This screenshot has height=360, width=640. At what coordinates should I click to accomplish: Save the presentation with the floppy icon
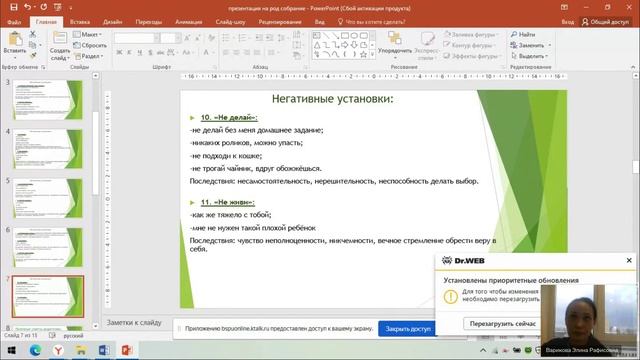[13, 7]
